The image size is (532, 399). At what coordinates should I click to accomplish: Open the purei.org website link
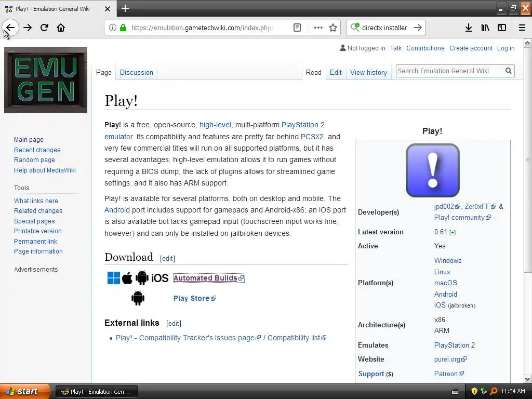point(450,360)
